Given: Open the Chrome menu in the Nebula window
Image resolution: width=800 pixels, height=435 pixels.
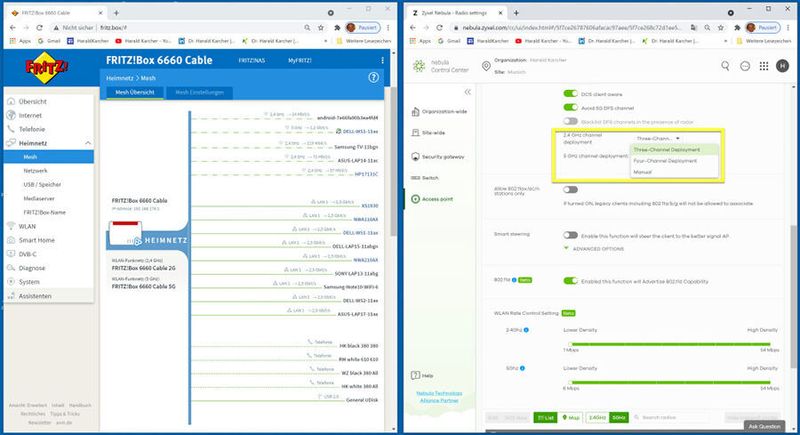Looking at the screenshot, I should tap(788, 28).
